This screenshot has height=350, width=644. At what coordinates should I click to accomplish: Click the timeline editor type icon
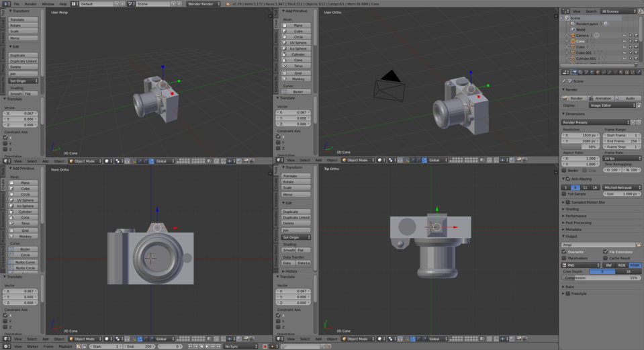click(7, 346)
